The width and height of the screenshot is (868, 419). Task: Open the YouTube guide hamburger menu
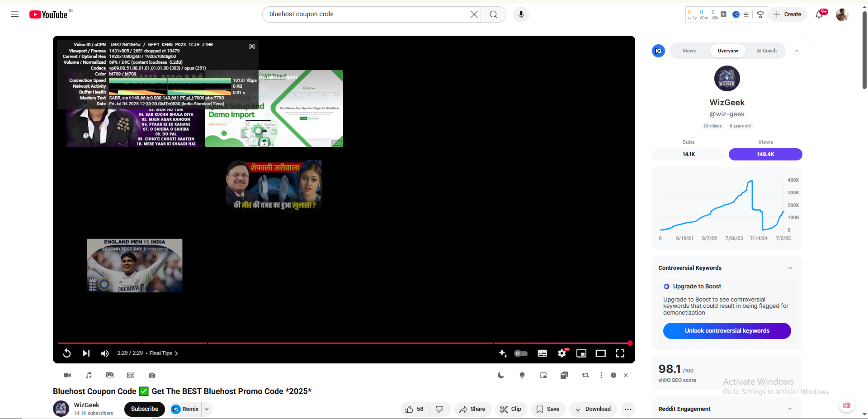[15, 14]
